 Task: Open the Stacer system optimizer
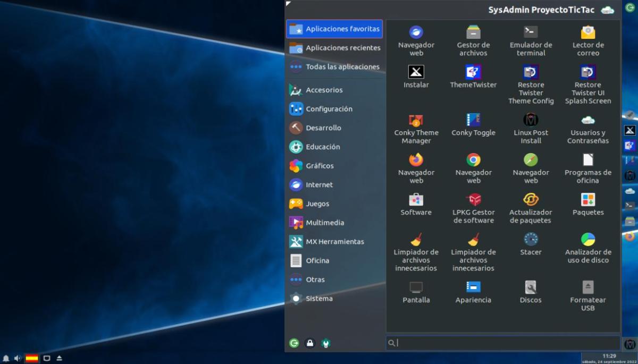pyautogui.click(x=531, y=243)
